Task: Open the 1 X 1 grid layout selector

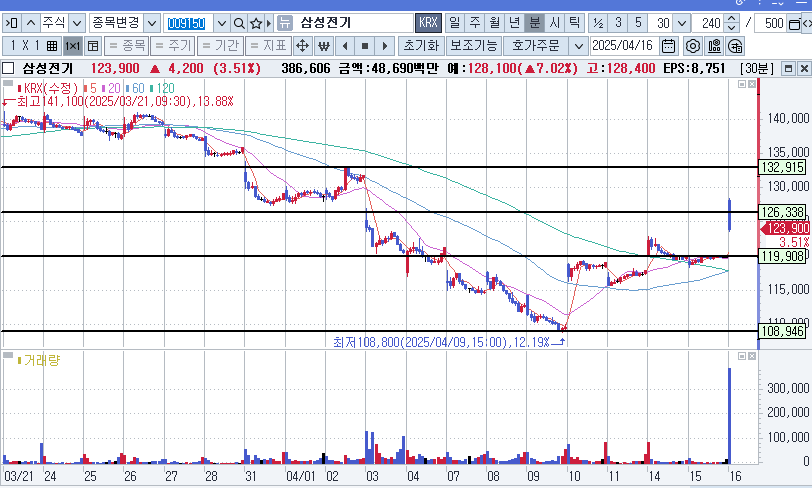Action: click(32, 46)
